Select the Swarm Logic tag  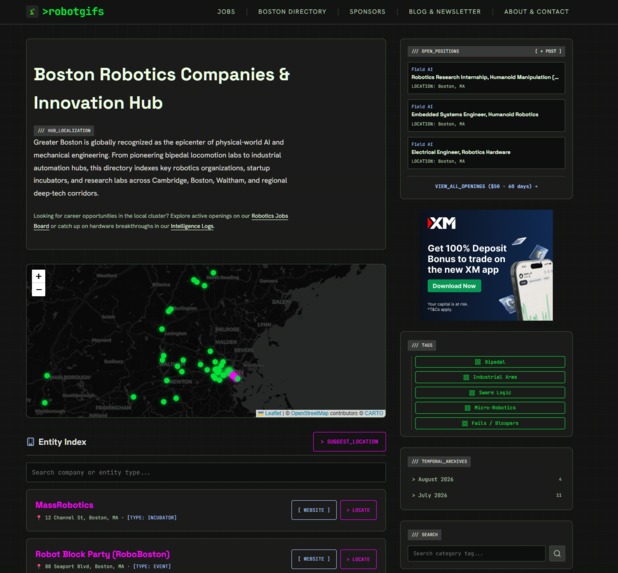point(490,393)
